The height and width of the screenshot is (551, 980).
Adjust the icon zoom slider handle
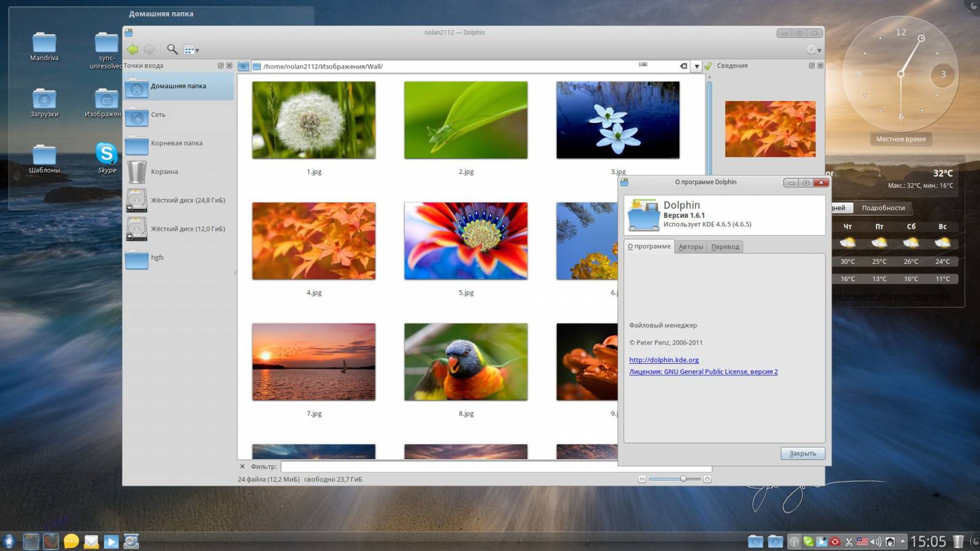pyautogui.click(x=683, y=479)
